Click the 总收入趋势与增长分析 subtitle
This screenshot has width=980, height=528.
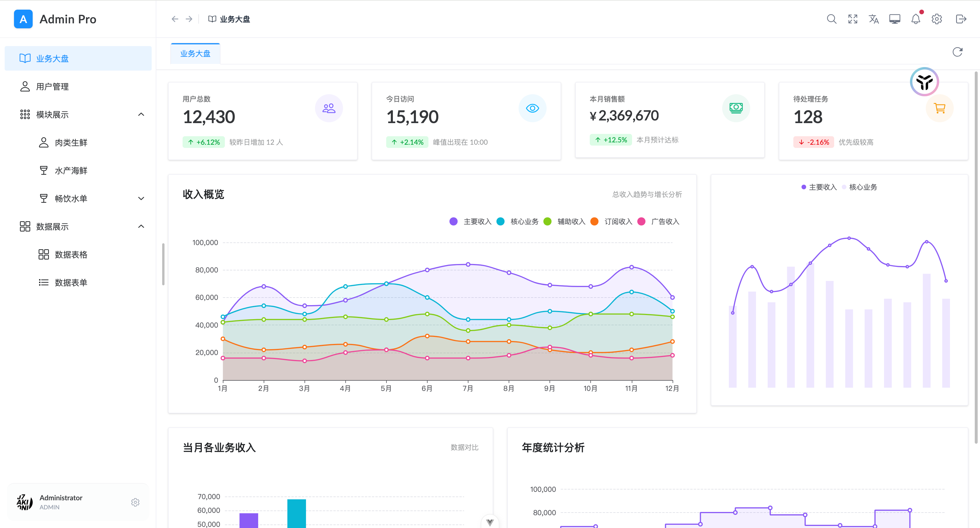(x=647, y=194)
